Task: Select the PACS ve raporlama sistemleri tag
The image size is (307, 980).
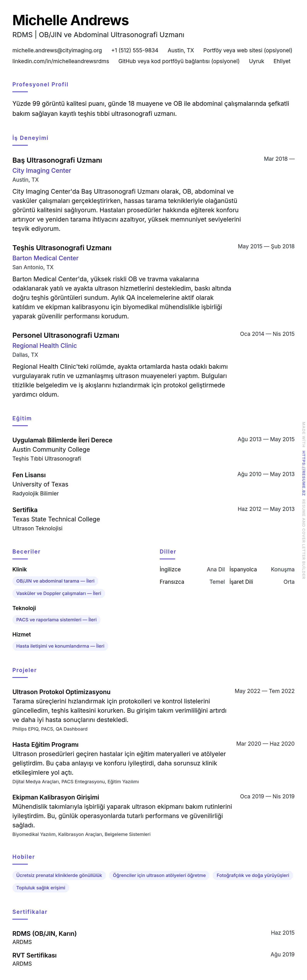Action: [x=56, y=619]
